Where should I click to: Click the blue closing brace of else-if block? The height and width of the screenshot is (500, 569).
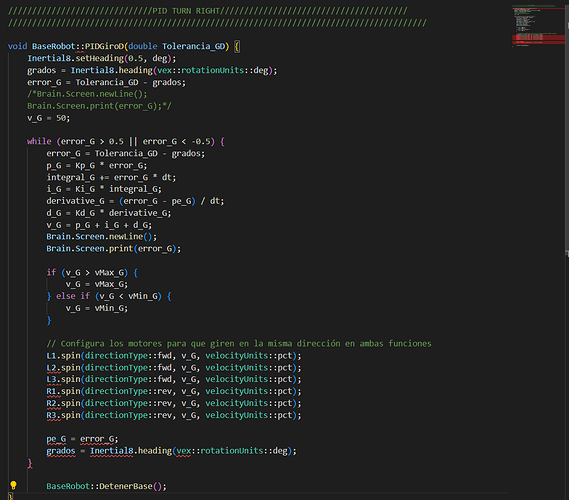pyautogui.click(x=49, y=320)
